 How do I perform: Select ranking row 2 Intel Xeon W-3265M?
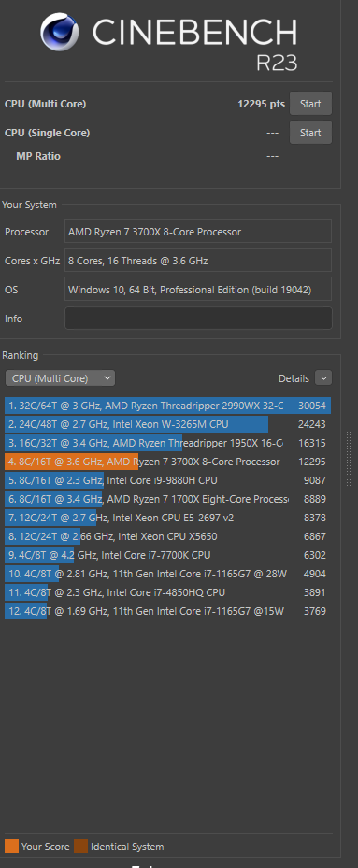(168, 424)
